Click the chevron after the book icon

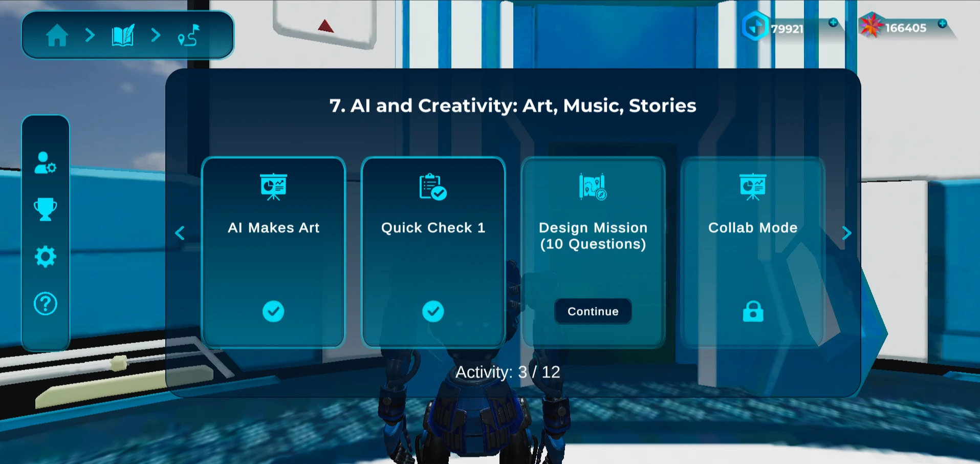(x=156, y=35)
